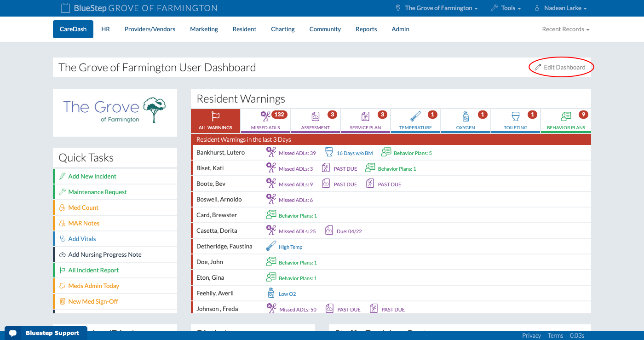Click the wrench icon beside Maintenance Request
644x340 pixels.
(x=63, y=192)
